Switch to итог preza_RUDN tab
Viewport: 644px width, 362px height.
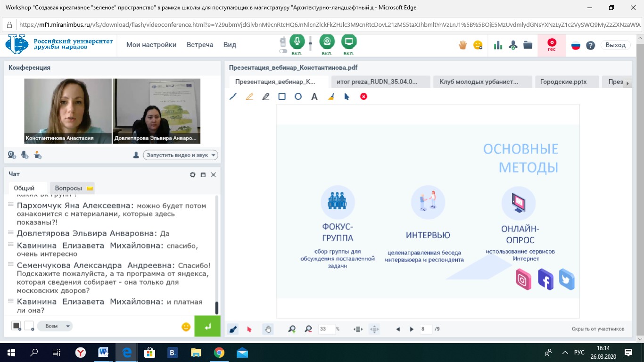(x=380, y=82)
